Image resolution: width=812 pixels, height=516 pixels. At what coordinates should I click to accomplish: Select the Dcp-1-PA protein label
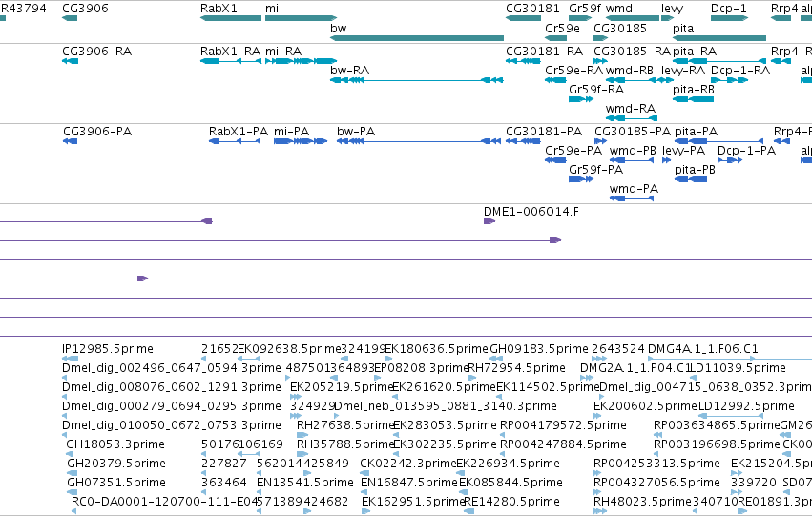747,151
